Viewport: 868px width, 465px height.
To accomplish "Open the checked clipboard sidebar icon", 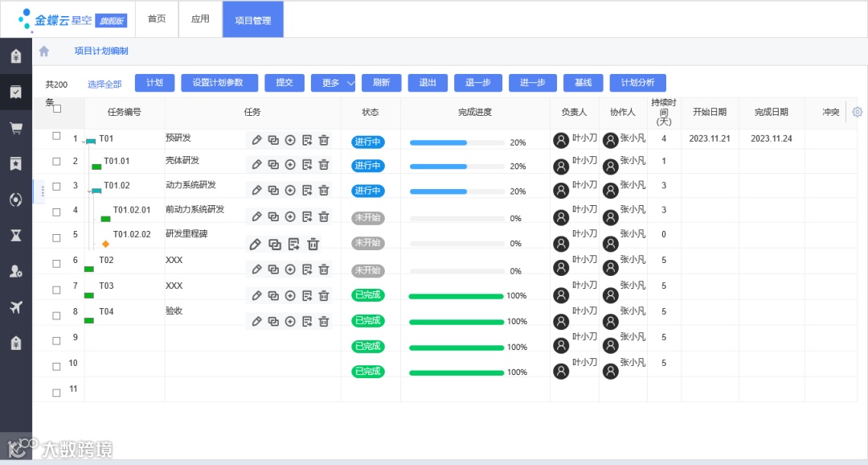I will 16,92.
